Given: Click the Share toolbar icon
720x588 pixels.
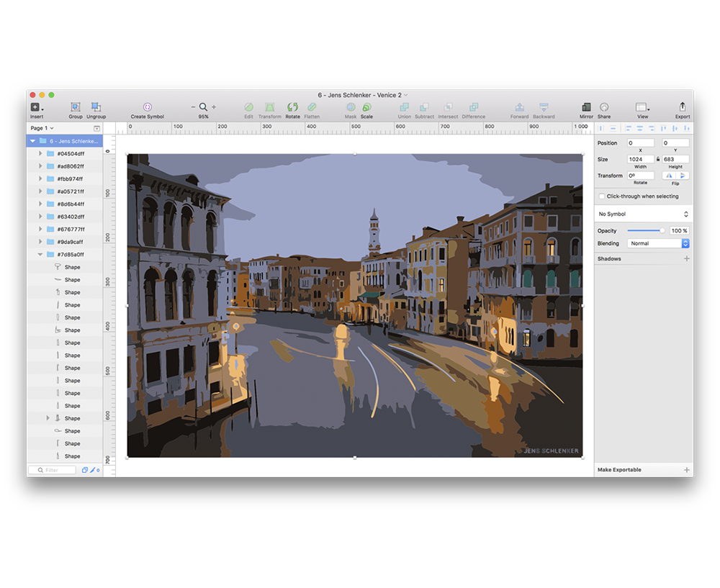Looking at the screenshot, I should coord(604,107).
